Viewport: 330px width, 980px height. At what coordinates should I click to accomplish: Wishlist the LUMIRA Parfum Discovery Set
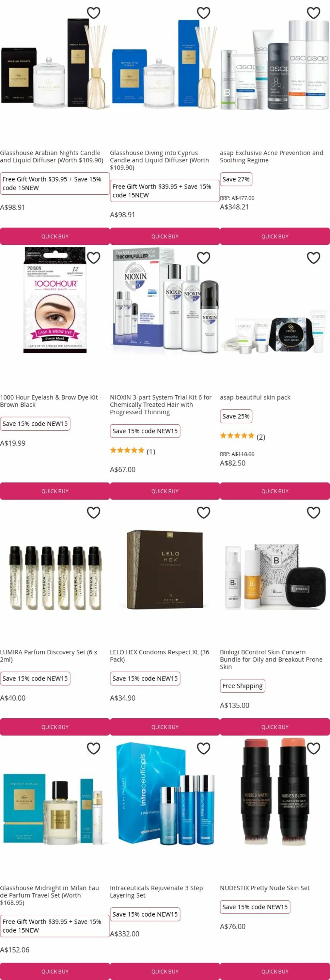94,513
